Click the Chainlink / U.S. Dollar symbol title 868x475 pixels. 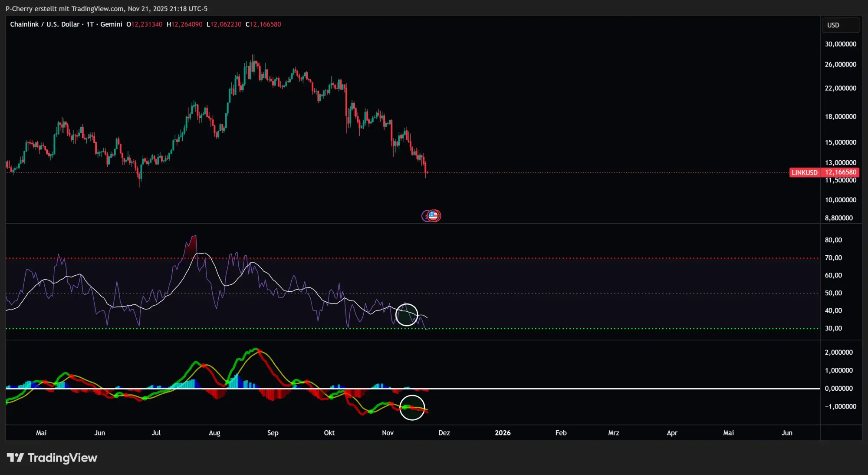[45, 24]
